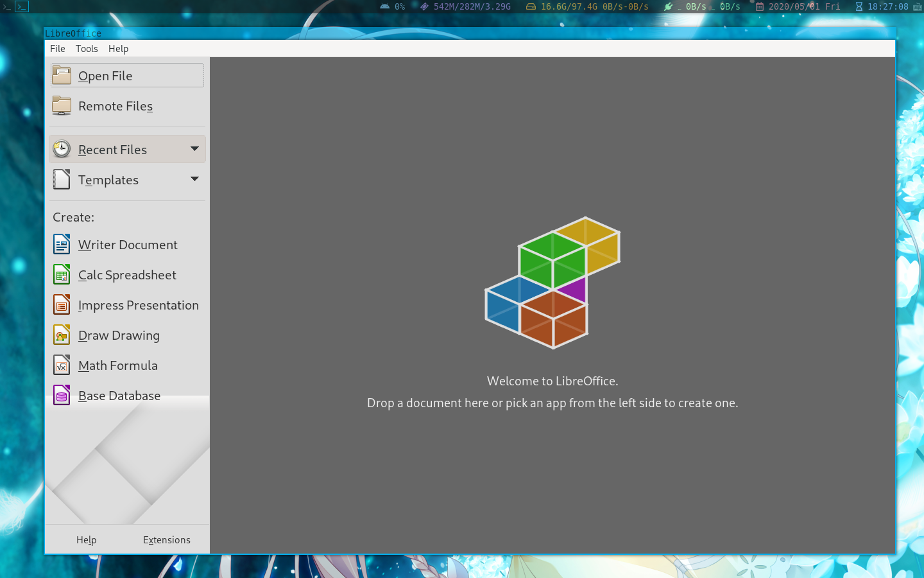Open the File menu
The image size is (924, 578).
(58, 49)
